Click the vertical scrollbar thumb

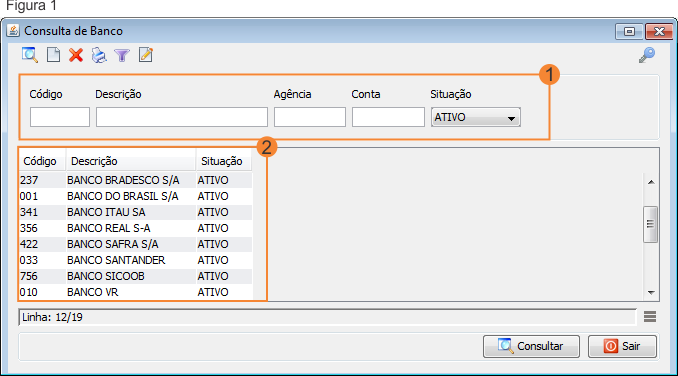click(x=650, y=224)
